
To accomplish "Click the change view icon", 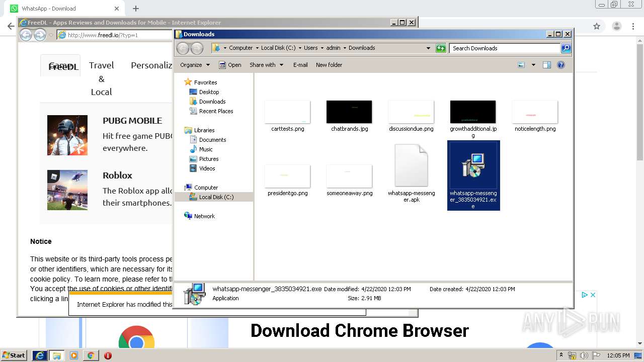I will [521, 65].
